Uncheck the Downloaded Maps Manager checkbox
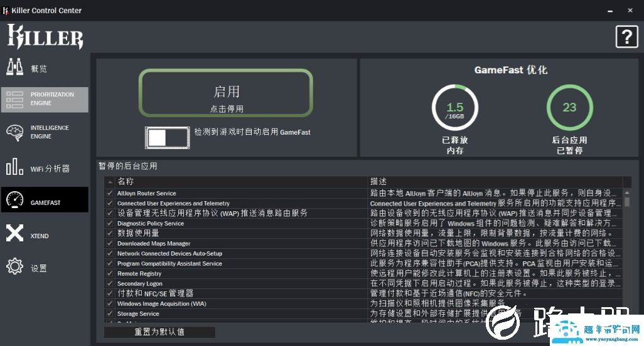Viewport: 644px width, 346px height. click(x=110, y=243)
